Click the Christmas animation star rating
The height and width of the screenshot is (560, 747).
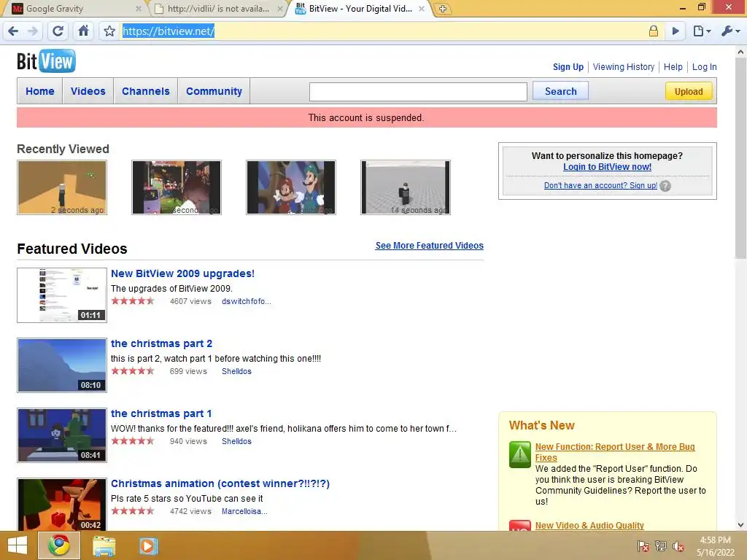pyautogui.click(x=133, y=511)
